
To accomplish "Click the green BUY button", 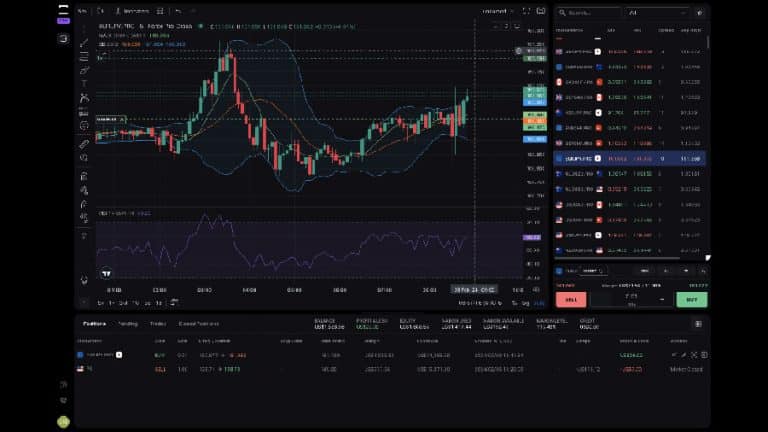I will pos(692,299).
